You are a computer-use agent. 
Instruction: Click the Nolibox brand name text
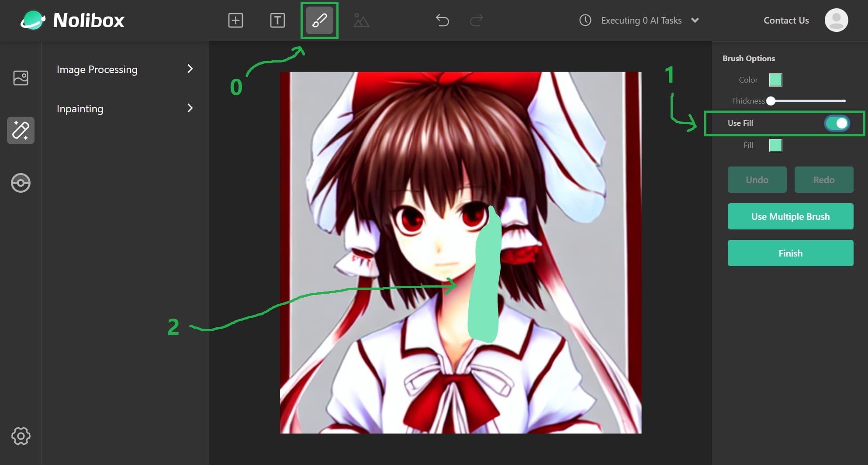click(x=89, y=20)
